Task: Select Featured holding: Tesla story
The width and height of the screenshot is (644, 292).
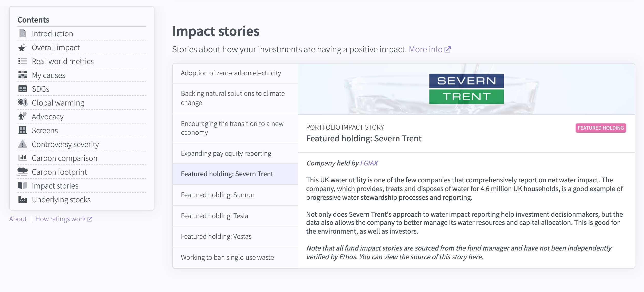Action: 214,216
